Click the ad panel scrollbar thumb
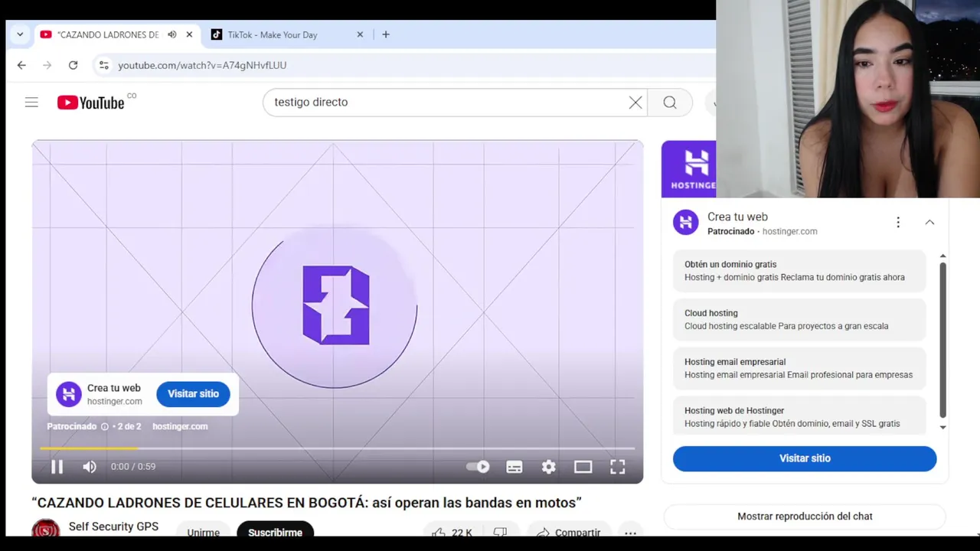 coord(942,340)
